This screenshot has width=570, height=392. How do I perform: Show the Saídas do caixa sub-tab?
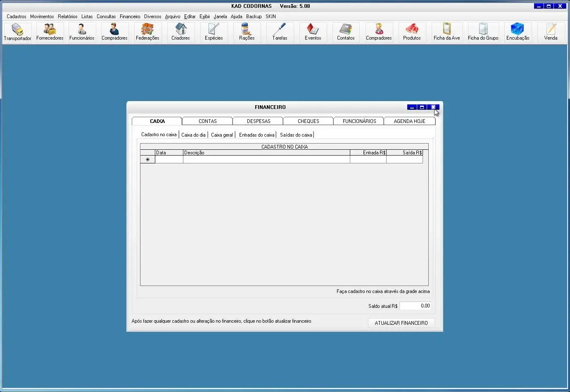click(x=296, y=135)
